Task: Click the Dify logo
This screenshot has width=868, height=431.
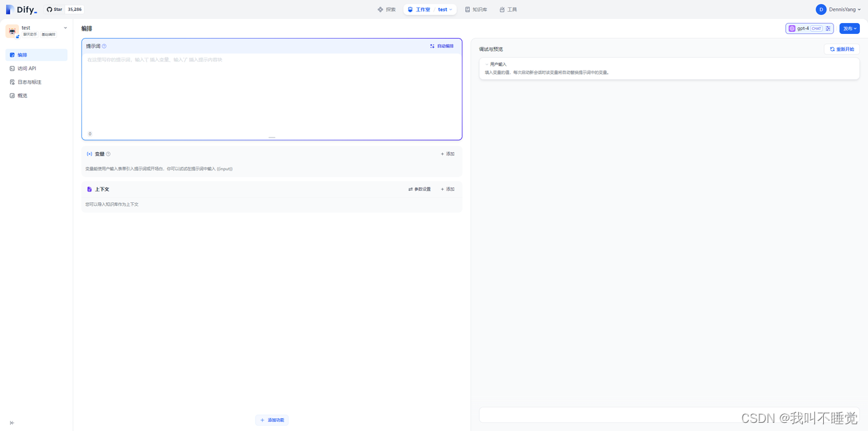Action: pos(21,10)
